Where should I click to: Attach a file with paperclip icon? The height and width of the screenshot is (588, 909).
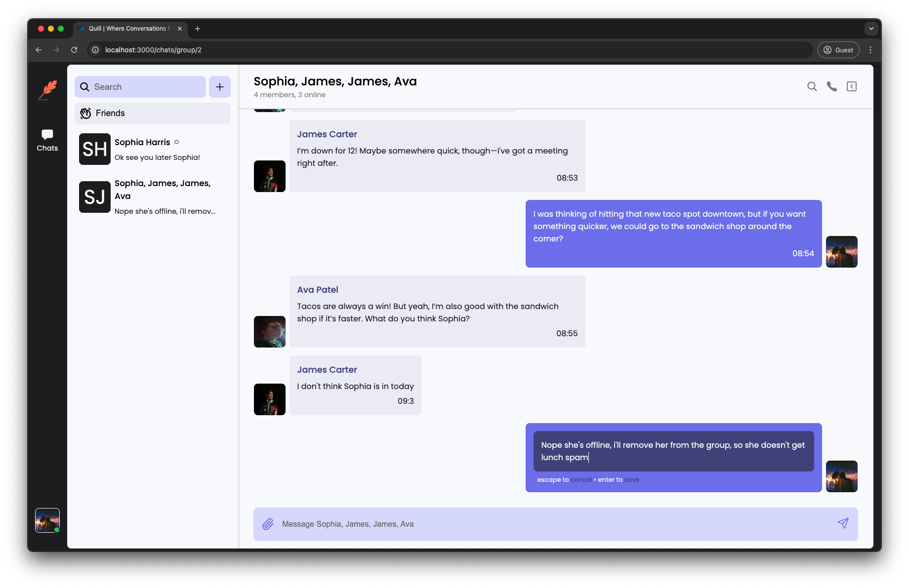pyautogui.click(x=268, y=524)
